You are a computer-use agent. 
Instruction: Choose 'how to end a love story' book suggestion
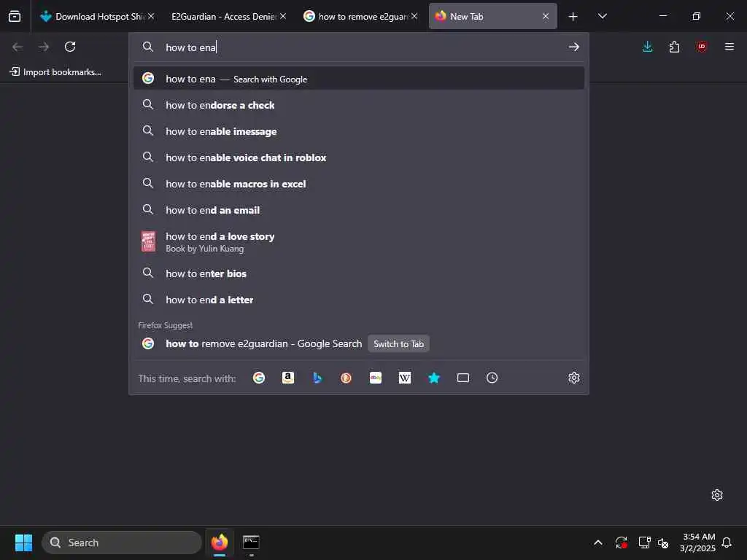[x=359, y=241]
